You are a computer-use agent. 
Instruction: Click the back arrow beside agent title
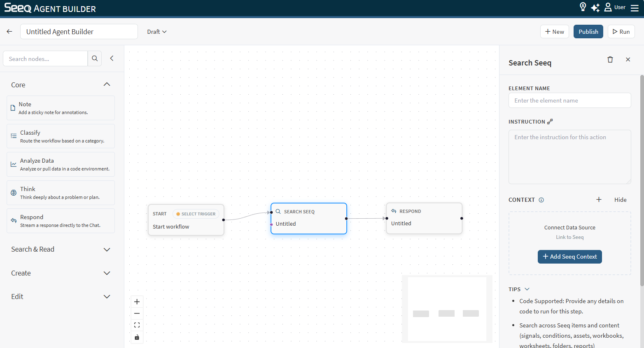click(x=9, y=32)
